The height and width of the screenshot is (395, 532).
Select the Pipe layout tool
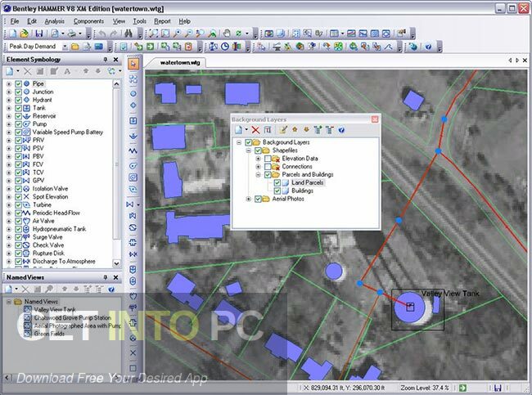point(133,79)
